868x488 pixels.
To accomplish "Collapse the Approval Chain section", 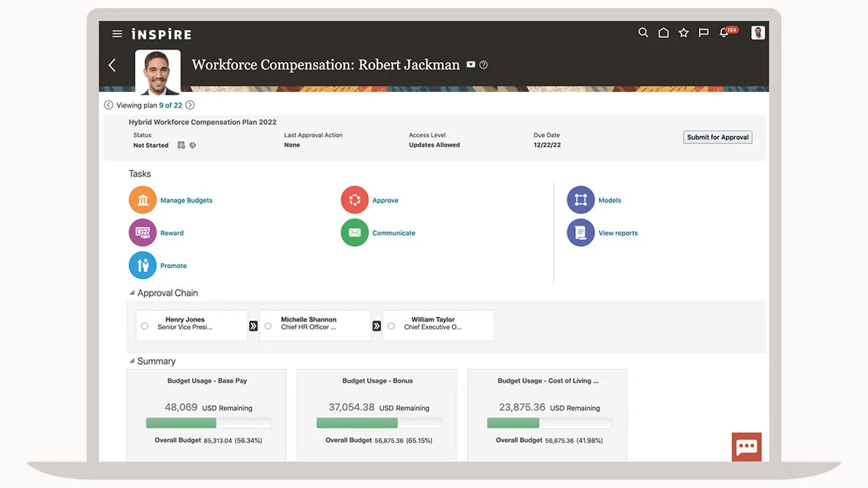I will pyautogui.click(x=132, y=293).
